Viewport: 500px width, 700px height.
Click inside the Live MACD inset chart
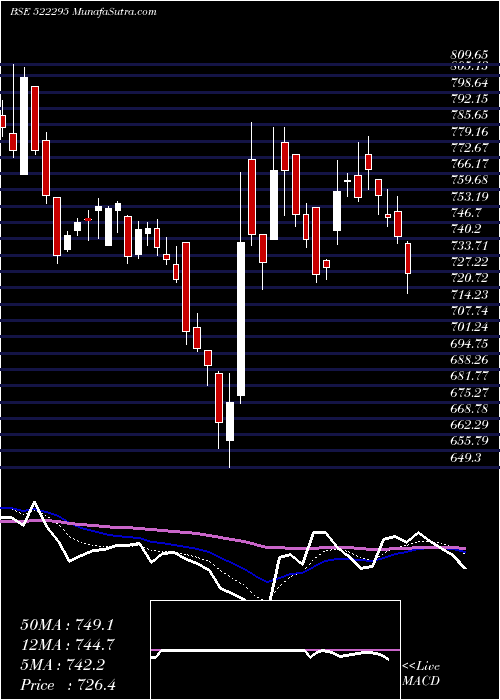coord(275,650)
